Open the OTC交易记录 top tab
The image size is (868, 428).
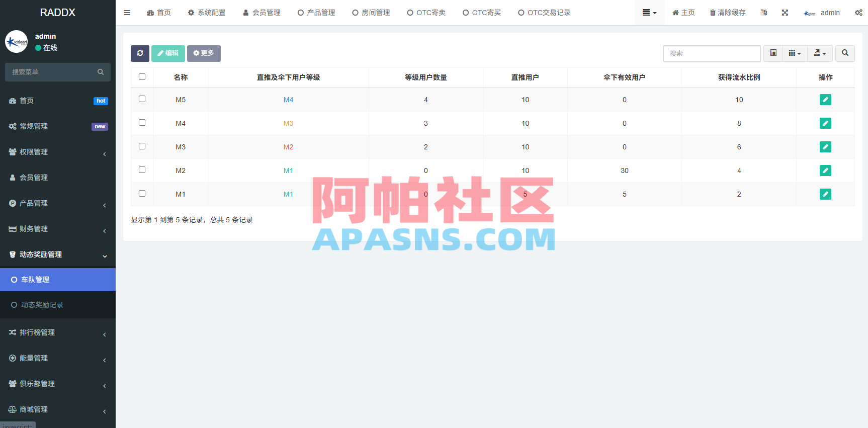point(545,13)
